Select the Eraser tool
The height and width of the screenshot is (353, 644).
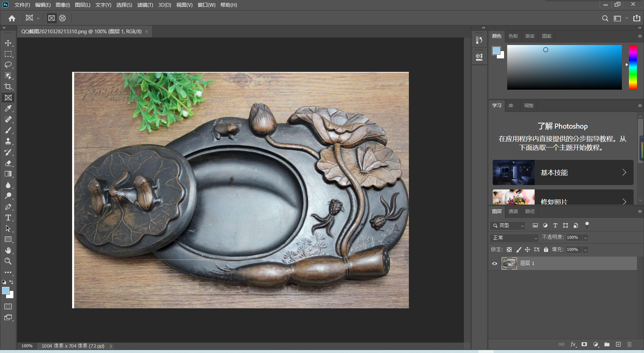(8, 163)
